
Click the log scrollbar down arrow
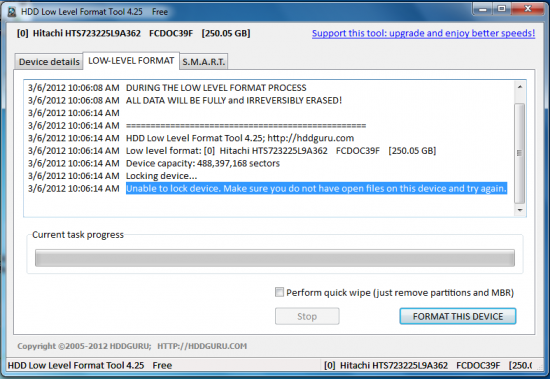point(520,210)
